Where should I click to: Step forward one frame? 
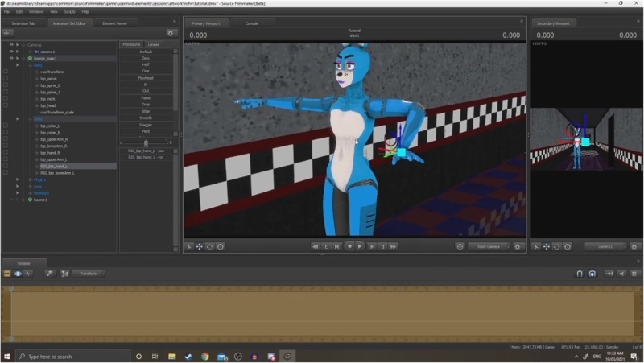372,247
